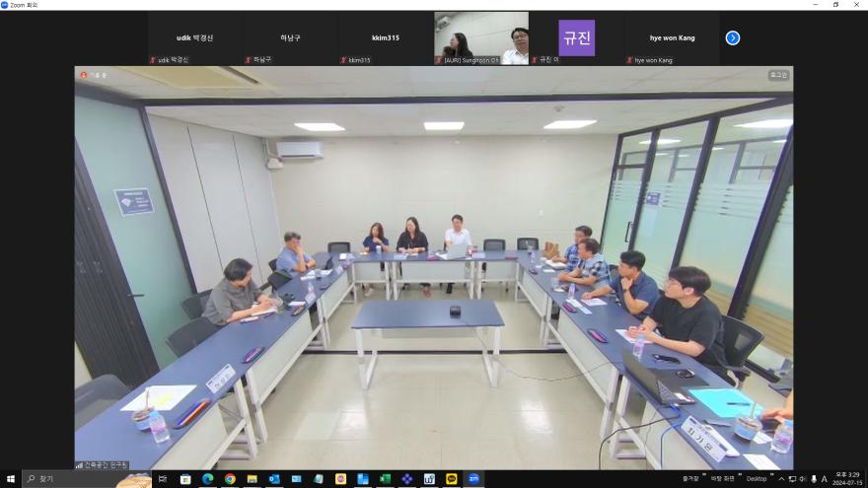The width and height of the screenshot is (868, 488).
Task: Click the network signal icon on main video
Action: point(79,465)
